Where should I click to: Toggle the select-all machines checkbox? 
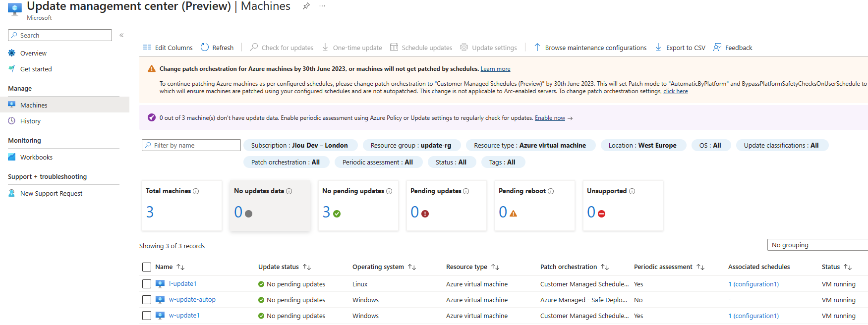tap(147, 267)
